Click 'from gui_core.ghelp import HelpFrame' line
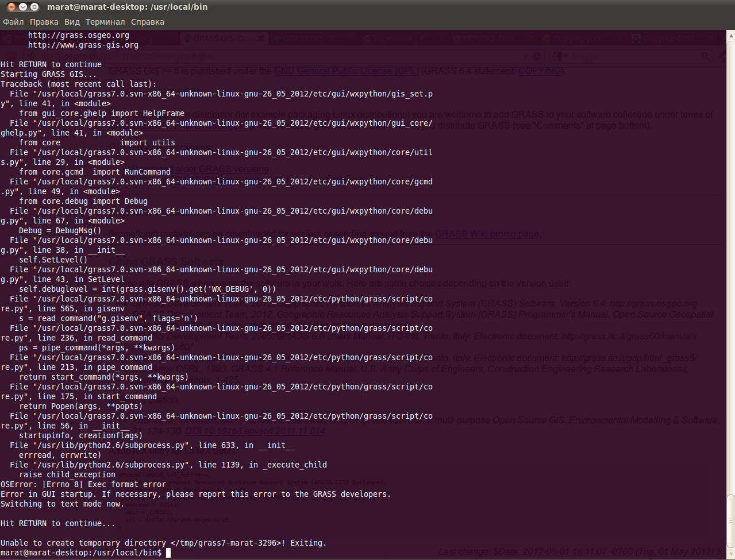 click(102, 113)
